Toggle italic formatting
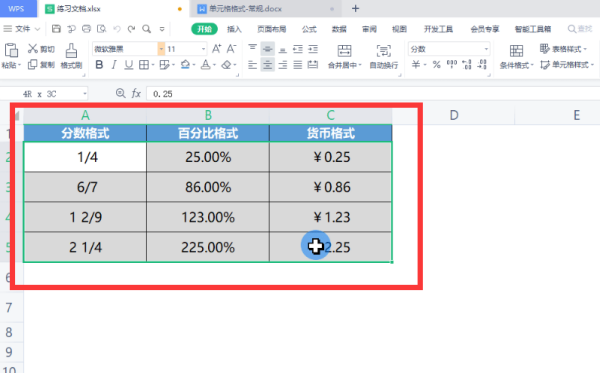600x373 pixels. (x=114, y=65)
